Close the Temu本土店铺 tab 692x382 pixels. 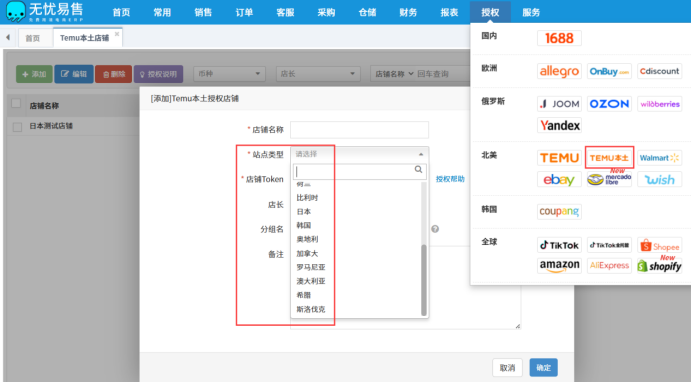[x=117, y=34]
